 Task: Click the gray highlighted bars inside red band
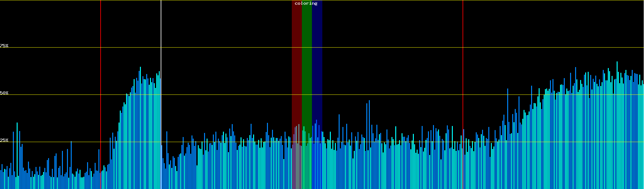(297, 157)
